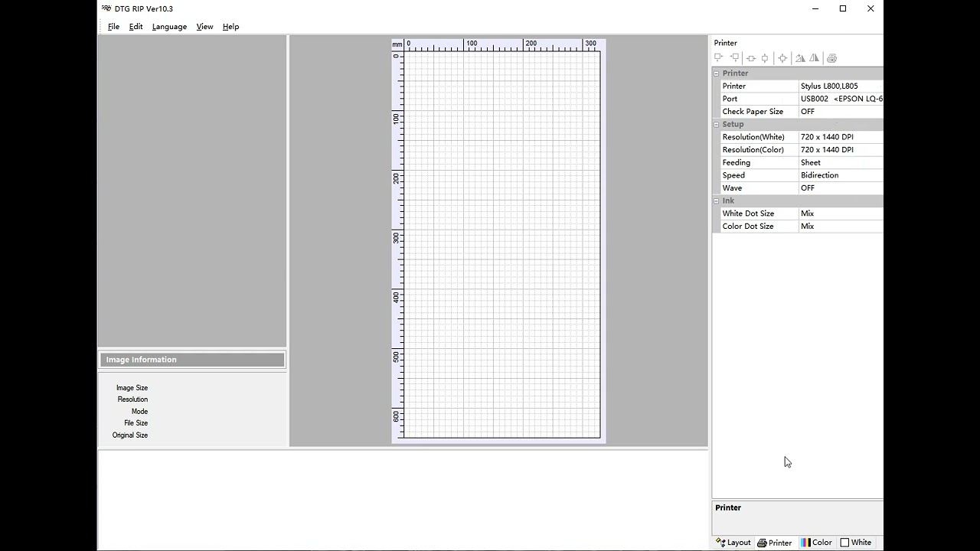Viewport: 980px width, 551px height.
Task: Open the Help menu
Action: pos(230,27)
